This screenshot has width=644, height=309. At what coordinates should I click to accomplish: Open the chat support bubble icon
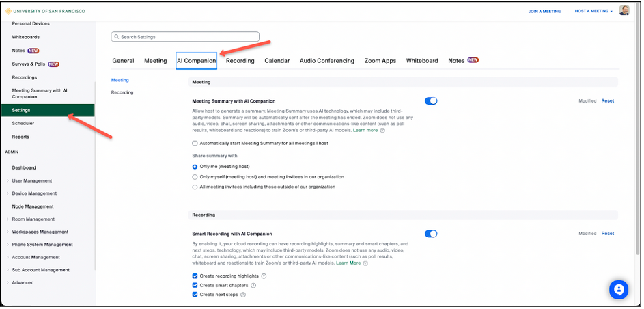click(618, 289)
